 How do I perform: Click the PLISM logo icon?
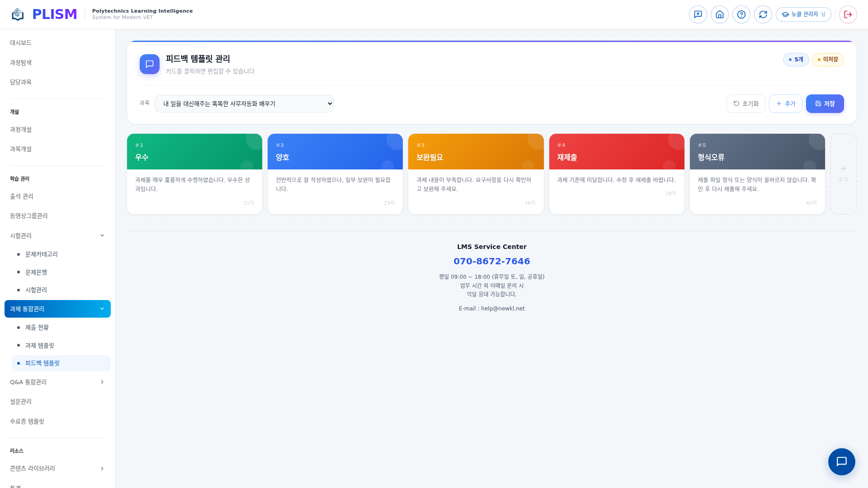tap(18, 14)
